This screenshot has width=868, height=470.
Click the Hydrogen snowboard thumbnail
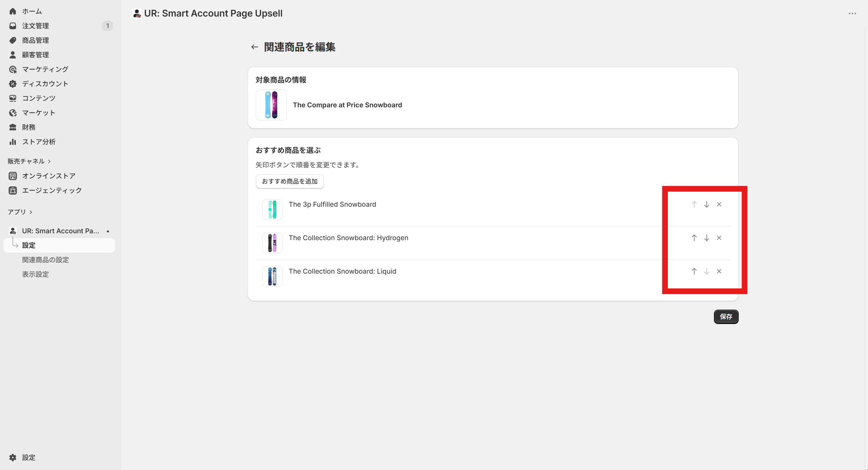point(272,243)
